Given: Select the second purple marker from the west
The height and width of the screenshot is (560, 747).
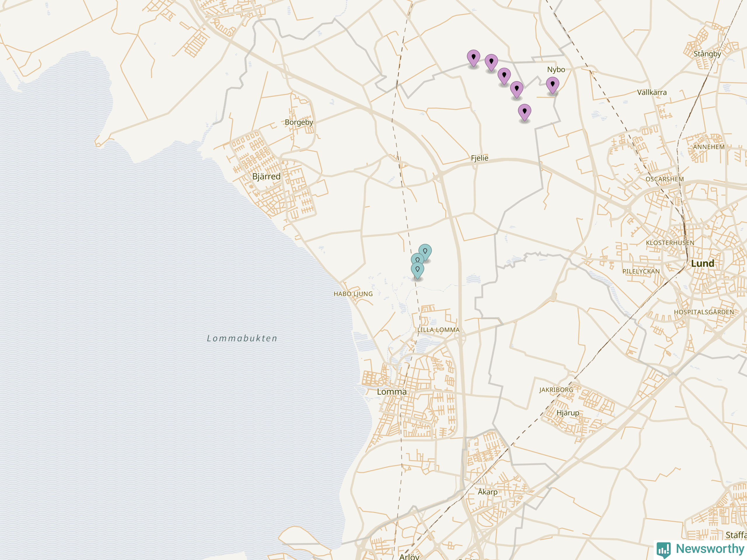Looking at the screenshot, I should [491, 63].
